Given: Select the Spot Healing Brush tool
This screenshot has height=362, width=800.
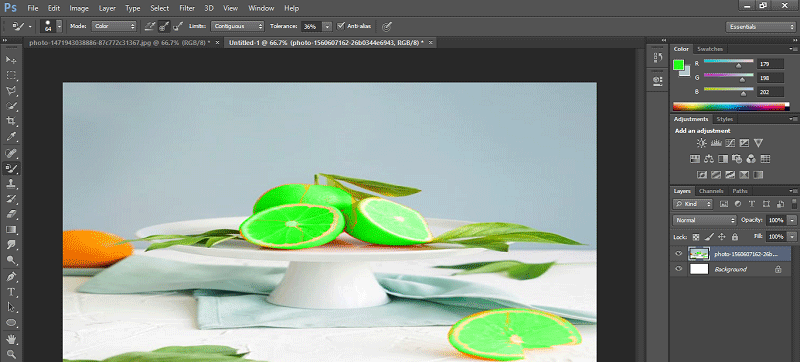Looking at the screenshot, I should click(x=11, y=152).
